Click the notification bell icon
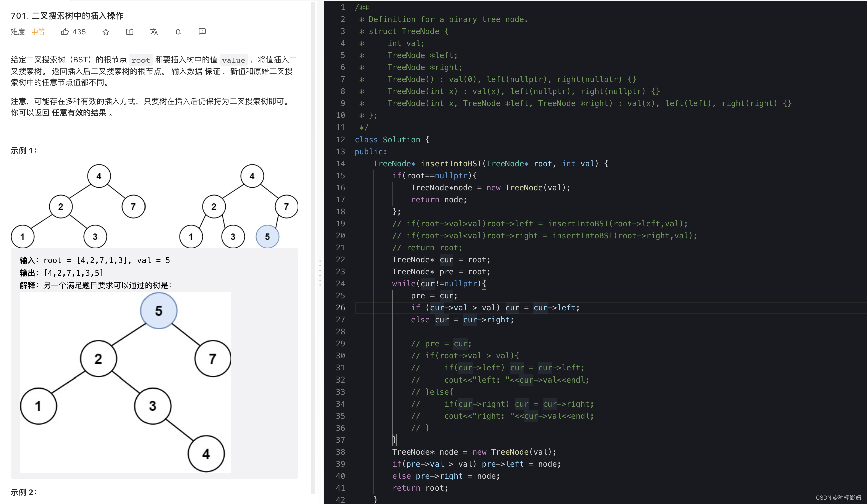This screenshot has width=867, height=504. point(178,32)
